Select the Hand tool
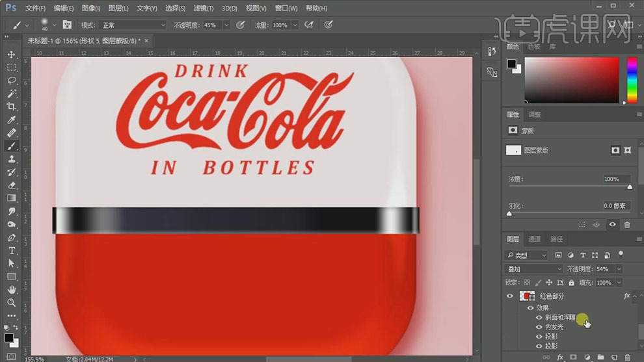644x362 pixels. tap(12, 290)
